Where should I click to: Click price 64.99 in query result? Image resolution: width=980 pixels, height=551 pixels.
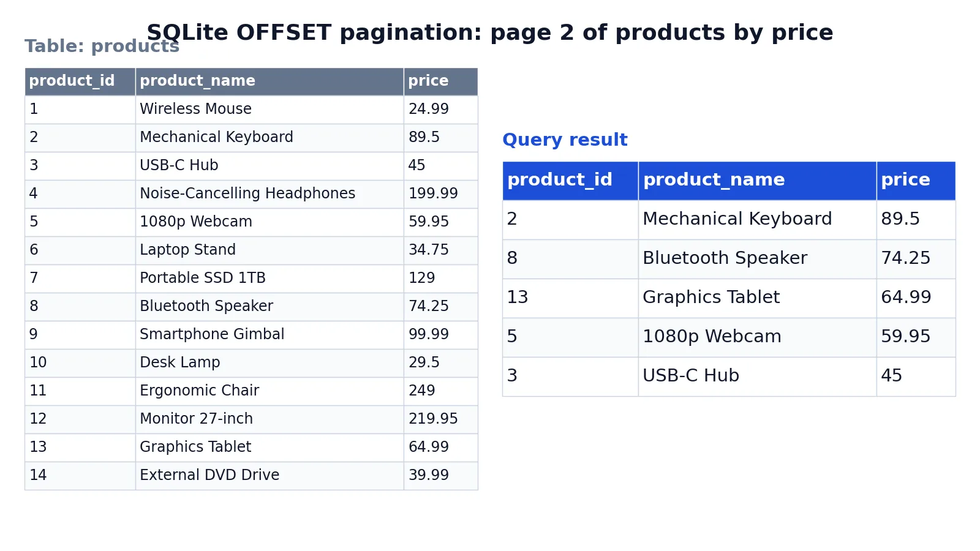point(916,298)
